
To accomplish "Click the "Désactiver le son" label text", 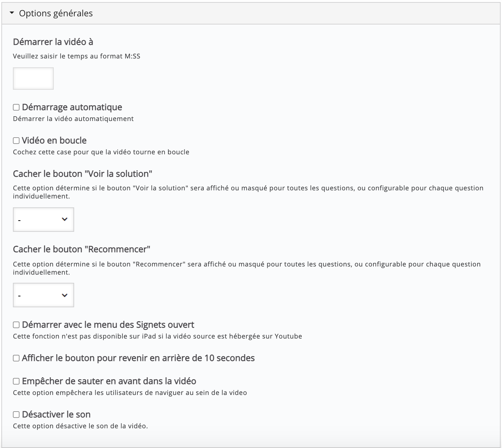I will [56, 414].
